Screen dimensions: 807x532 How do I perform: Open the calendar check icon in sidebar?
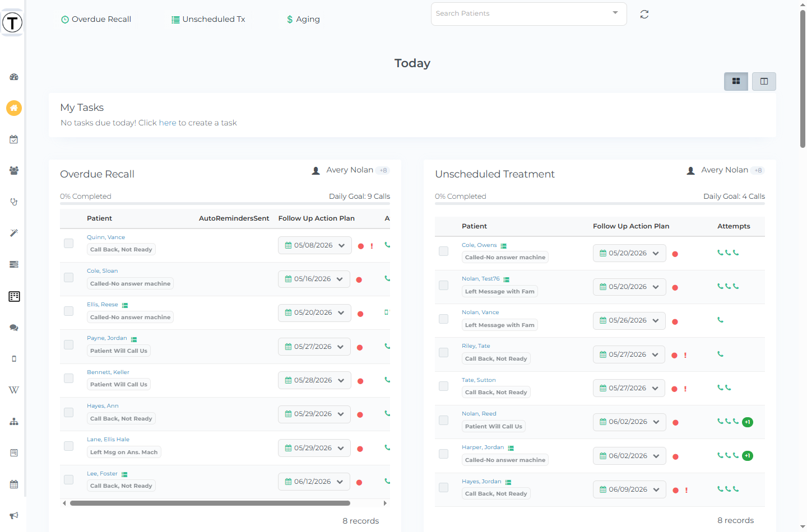pos(14,139)
